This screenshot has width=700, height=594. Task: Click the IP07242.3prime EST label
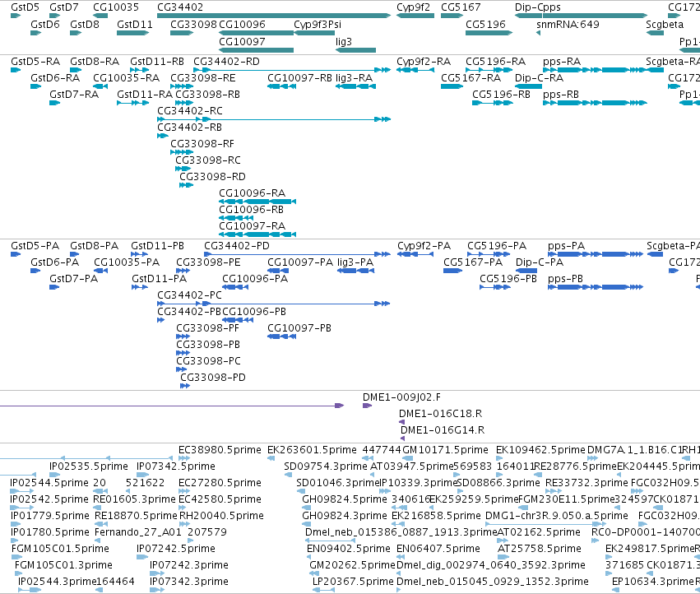click(x=189, y=565)
